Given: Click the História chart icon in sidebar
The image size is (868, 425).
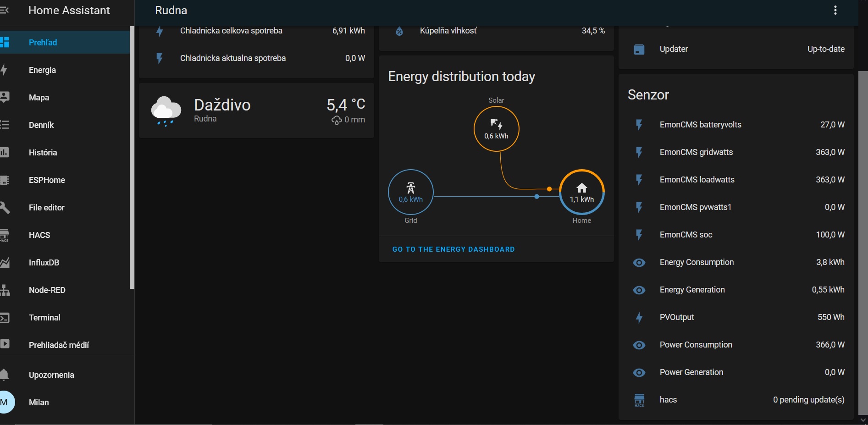Looking at the screenshot, I should [5, 152].
